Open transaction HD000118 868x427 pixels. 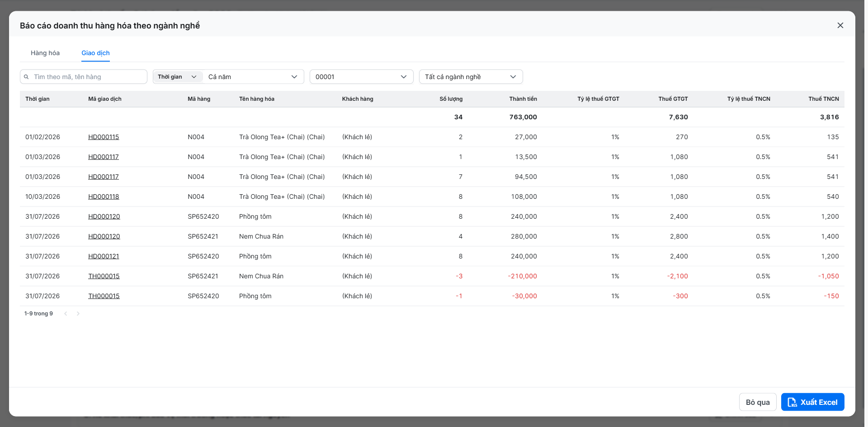[104, 197]
